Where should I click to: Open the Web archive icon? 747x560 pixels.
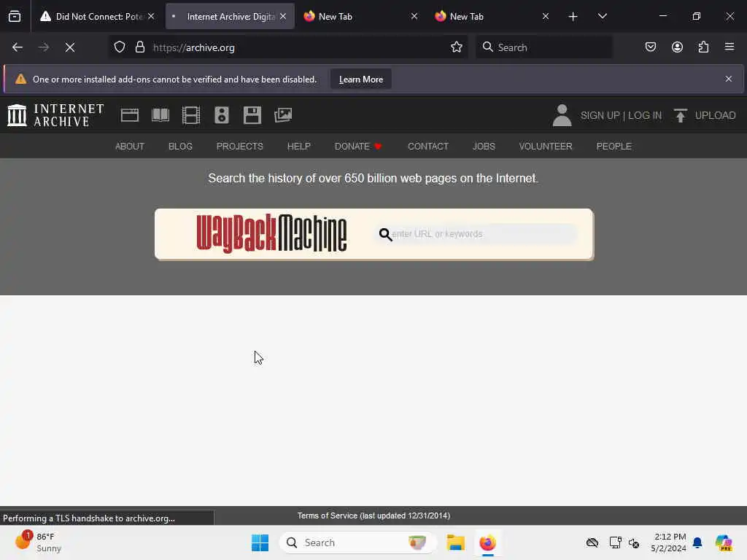130,115
